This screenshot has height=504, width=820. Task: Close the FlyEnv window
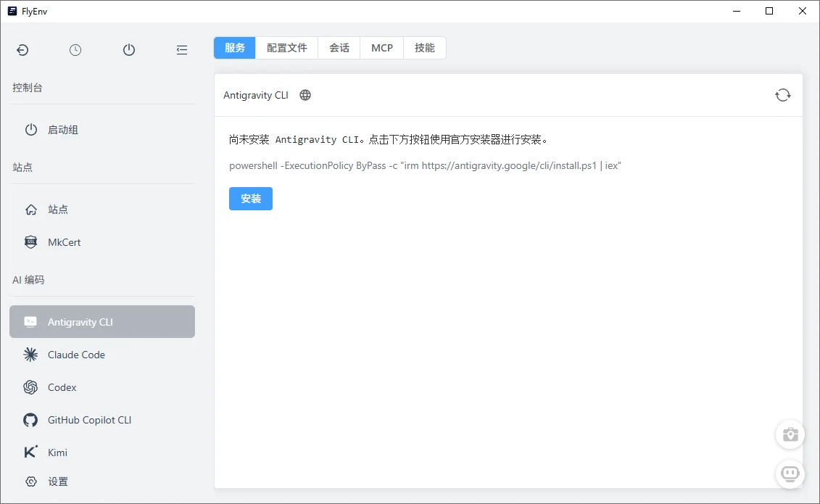click(x=802, y=11)
